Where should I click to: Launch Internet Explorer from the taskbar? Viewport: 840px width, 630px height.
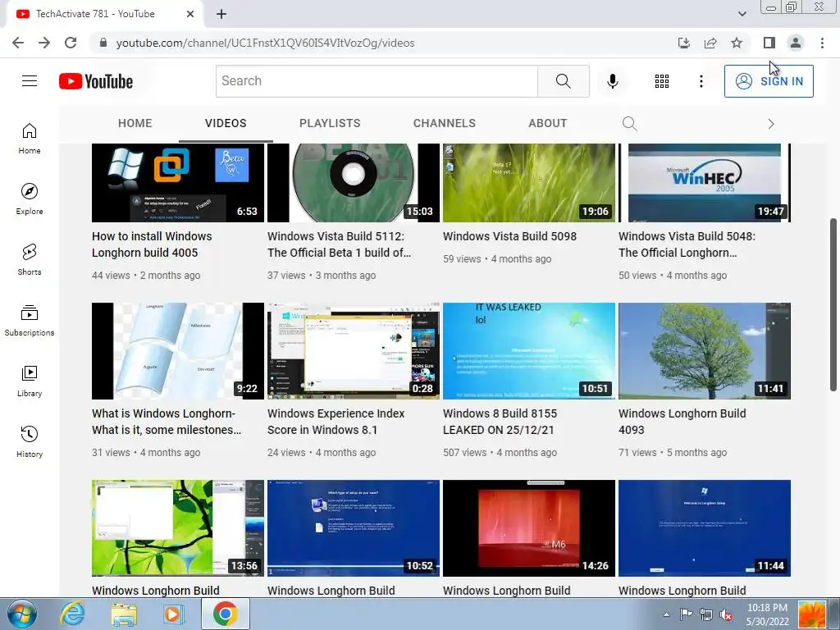tap(72, 614)
